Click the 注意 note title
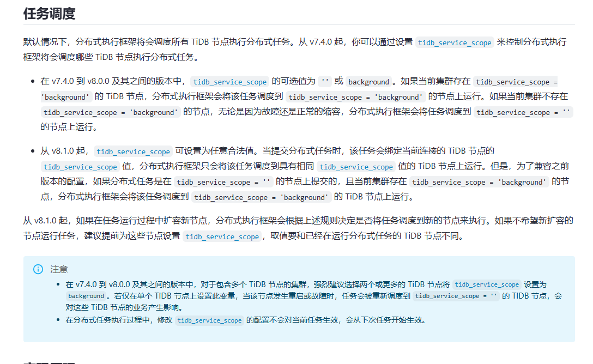 (59, 269)
